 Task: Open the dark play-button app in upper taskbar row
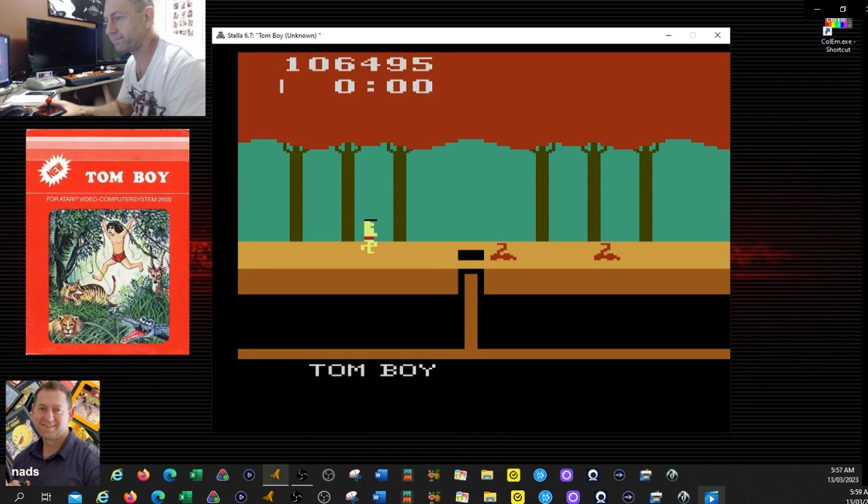(249, 475)
